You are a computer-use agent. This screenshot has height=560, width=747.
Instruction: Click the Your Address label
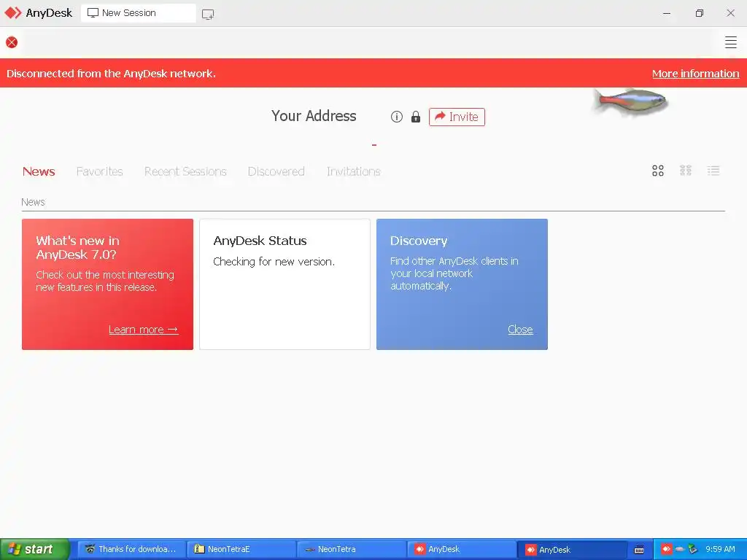314,116
